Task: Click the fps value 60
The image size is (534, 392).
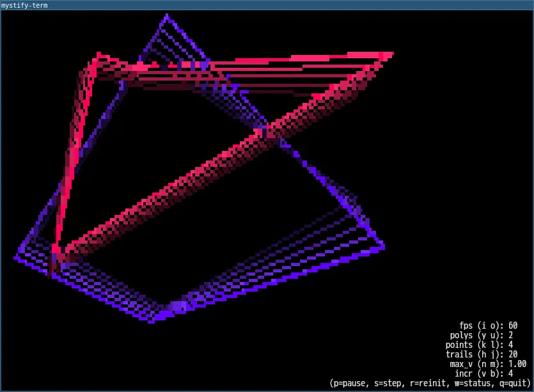Action: [513, 325]
